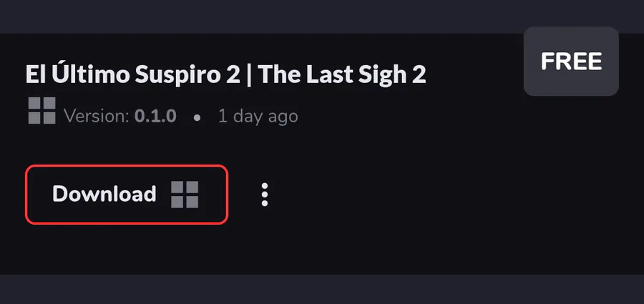Image resolution: width=644 pixels, height=304 pixels.
Task: Click the Windows logo inside the Download button
Action: tap(185, 195)
